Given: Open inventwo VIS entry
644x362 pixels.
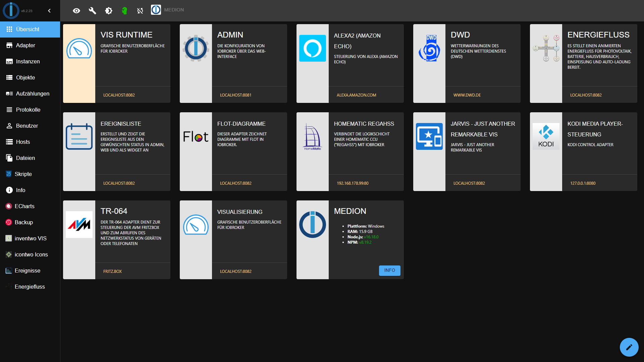Looking at the screenshot, I should (30, 238).
